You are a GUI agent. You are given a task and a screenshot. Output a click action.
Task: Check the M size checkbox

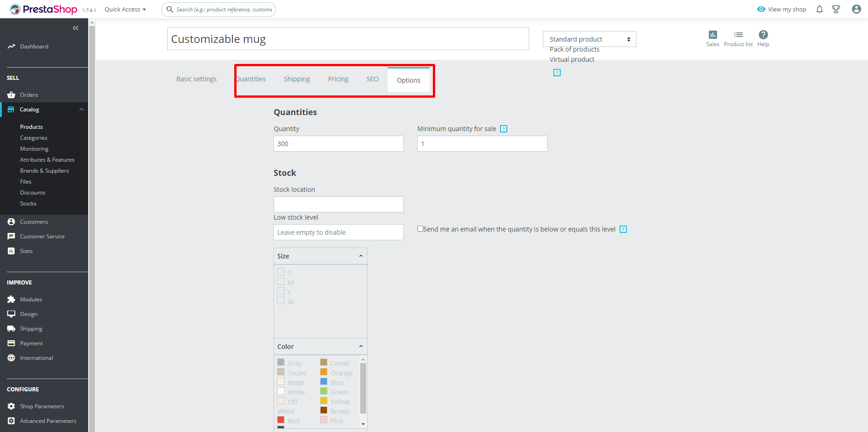pos(281,282)
